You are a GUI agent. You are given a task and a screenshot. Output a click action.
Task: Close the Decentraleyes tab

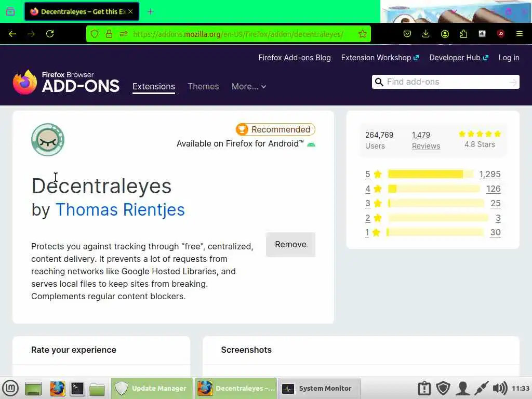pyautogui.click(x=130, y=11)
